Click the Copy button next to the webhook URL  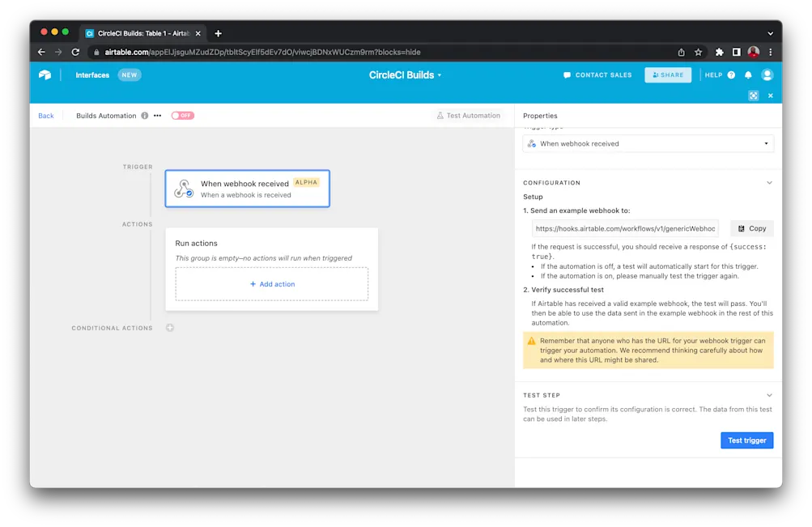(x=751, y=228)
